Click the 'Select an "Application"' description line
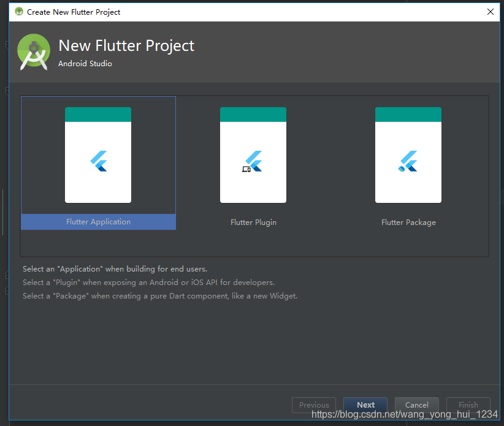The width and height of the screenshot is (504, 426). [115, 269]
